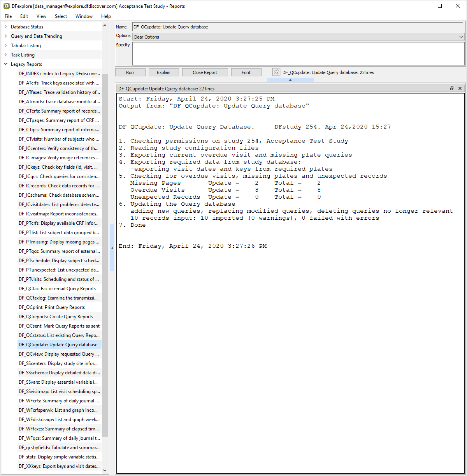Image resolution: width=467 pixels, height=476 pixels.
Task: Close the DF_QCupdate output panel
Action: coord(460,88)
